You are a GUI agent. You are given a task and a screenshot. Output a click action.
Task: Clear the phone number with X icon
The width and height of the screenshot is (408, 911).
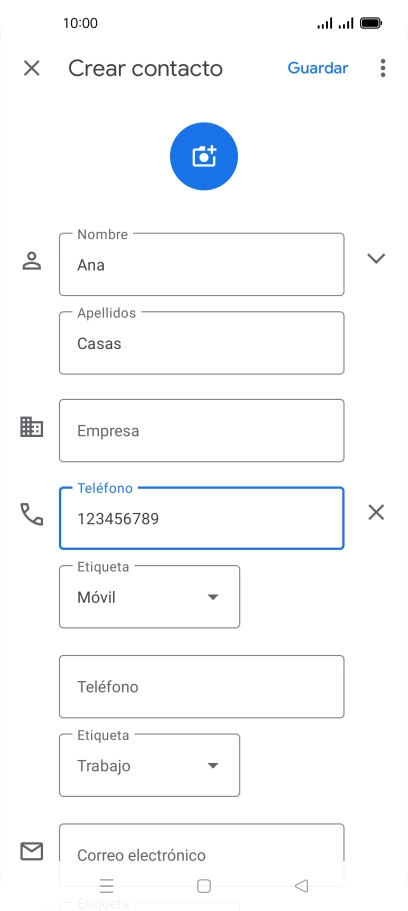376,512
